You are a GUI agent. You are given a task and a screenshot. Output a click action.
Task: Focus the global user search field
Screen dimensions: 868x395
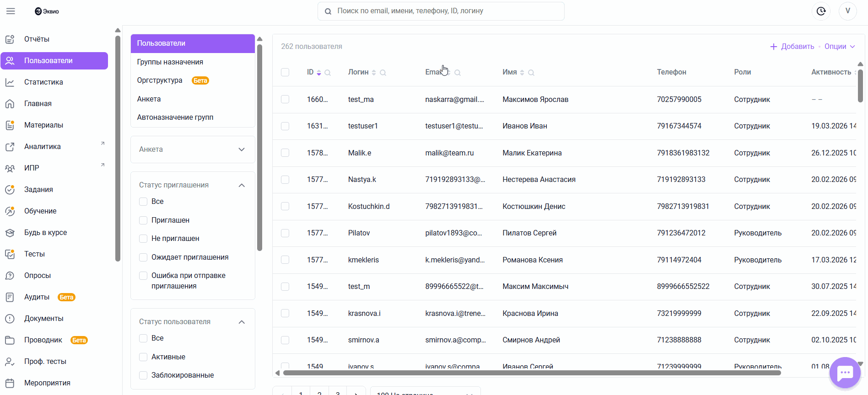441,11
